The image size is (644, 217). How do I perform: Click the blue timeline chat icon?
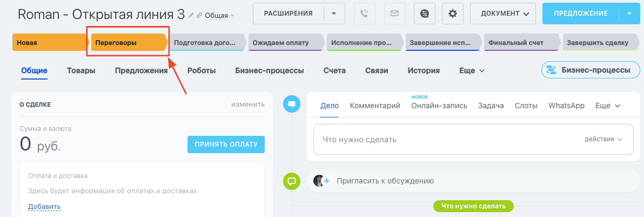pos(292,104)
